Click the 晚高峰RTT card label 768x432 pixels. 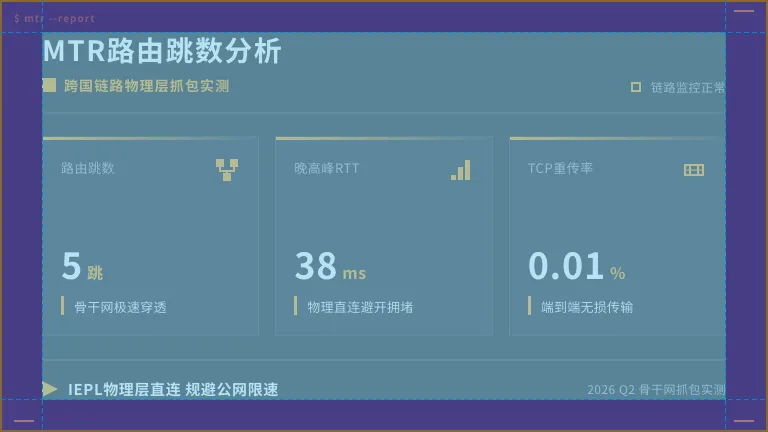click(x=326, y=168)
